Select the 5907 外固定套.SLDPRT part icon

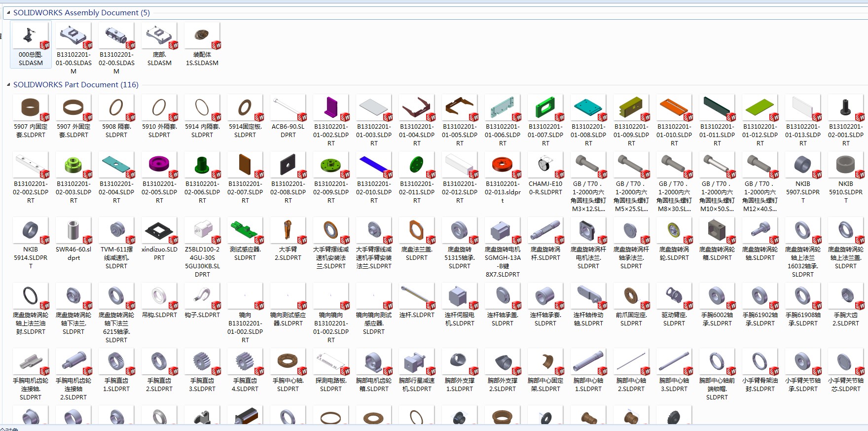73,108
